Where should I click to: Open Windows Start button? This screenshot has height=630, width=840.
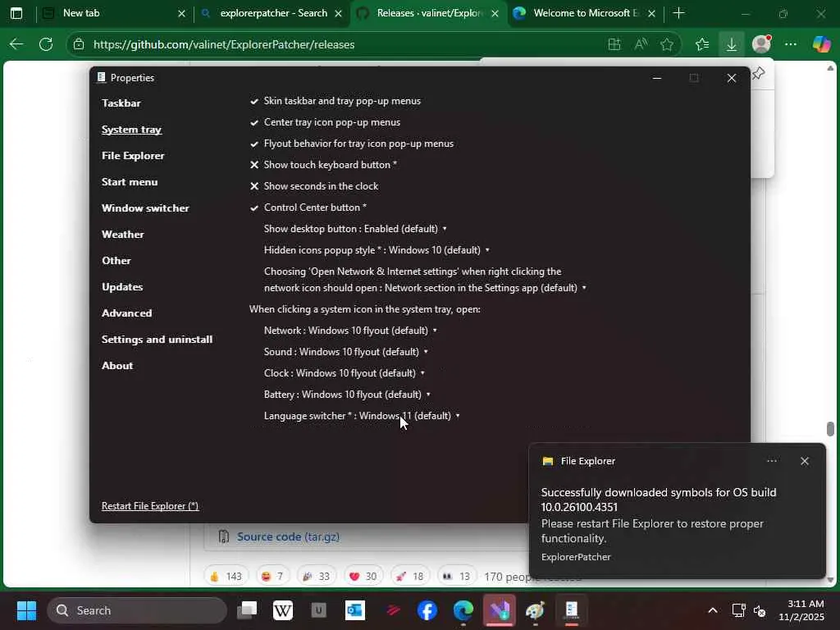26,610
